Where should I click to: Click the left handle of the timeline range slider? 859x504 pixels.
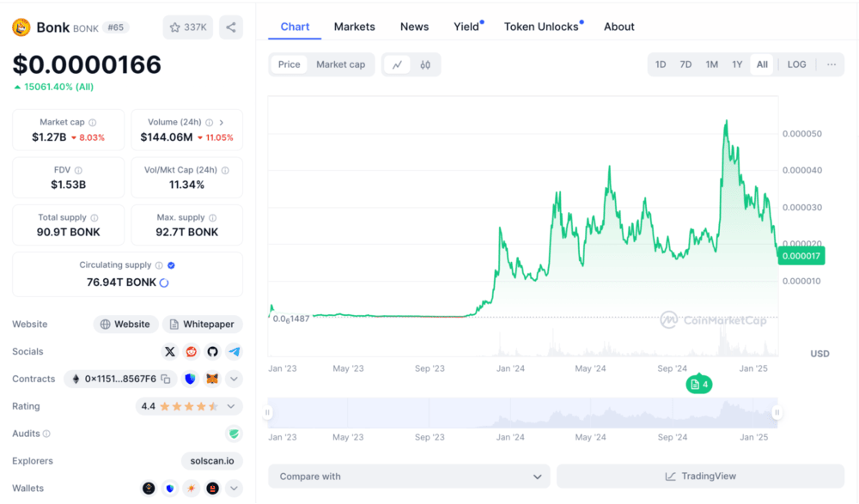(x=268, y=413)
